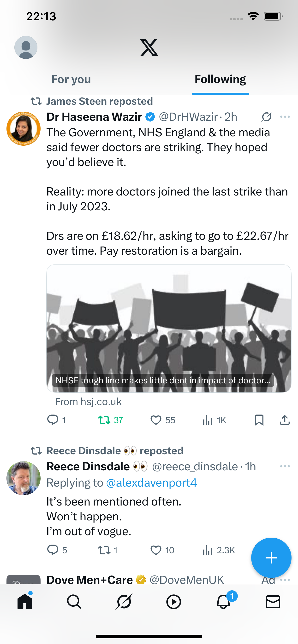
Task: Open the Search tab in bottom bar
Action: click(74, 602)
